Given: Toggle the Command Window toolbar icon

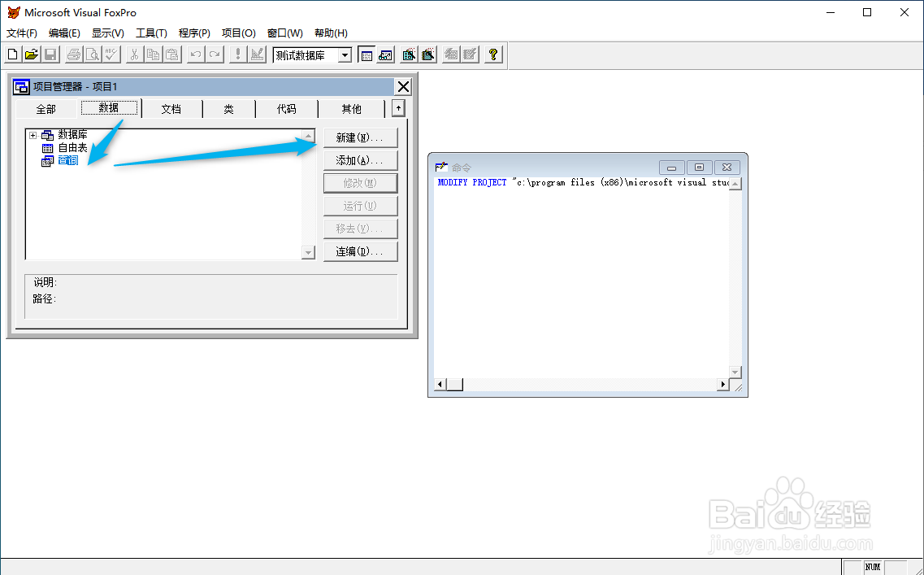Looking at the screenshot, I should 367,54.
